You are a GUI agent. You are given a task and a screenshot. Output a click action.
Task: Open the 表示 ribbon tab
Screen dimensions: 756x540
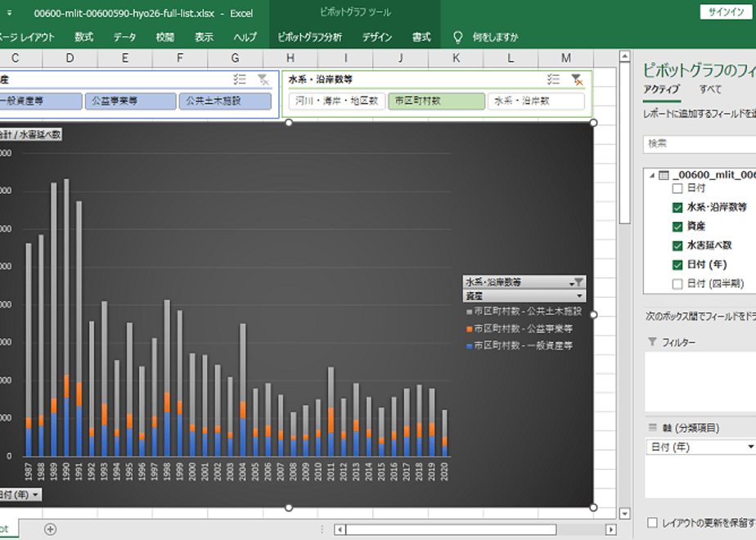204,37
